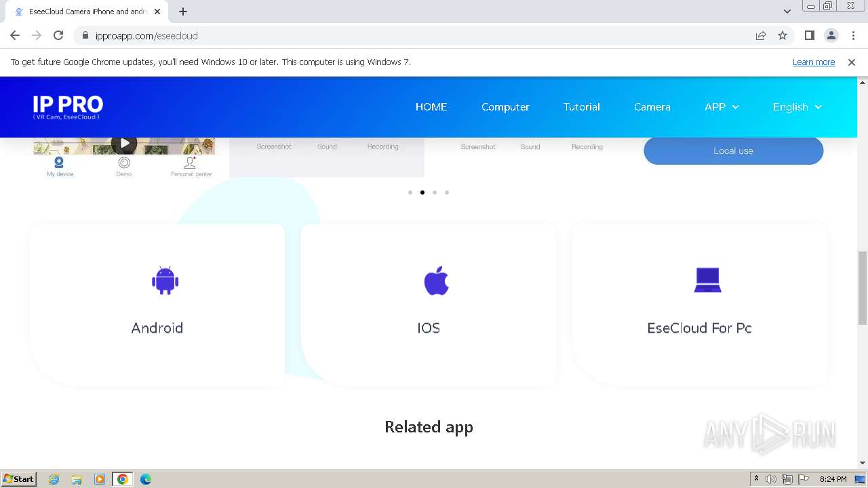Viewport: 868px width, 488px height.
Task: Click the Android robot icon
Action: [x=165, y=280]
